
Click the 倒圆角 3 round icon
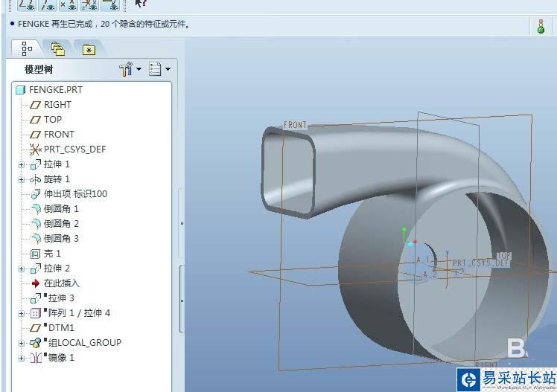point(36,239)
